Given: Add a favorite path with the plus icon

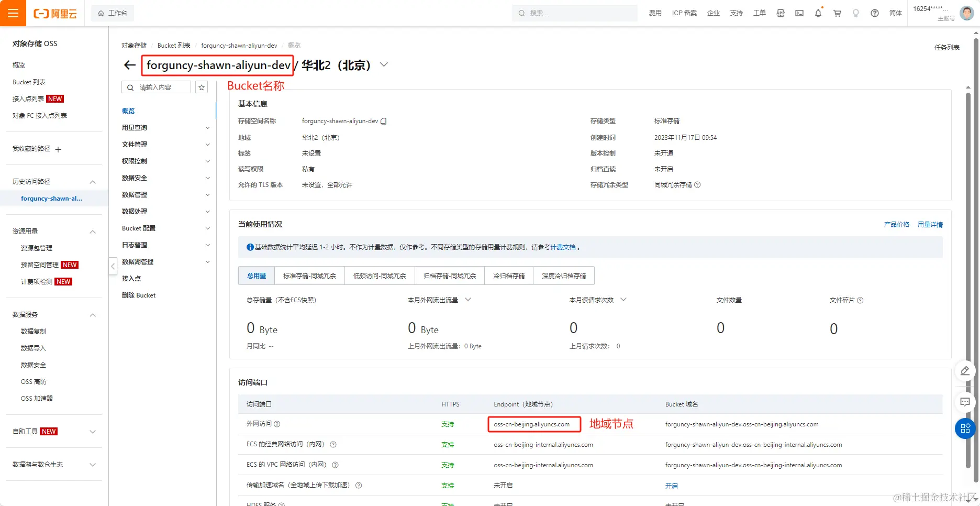Looking at the screenshot, I should point(58,149).
